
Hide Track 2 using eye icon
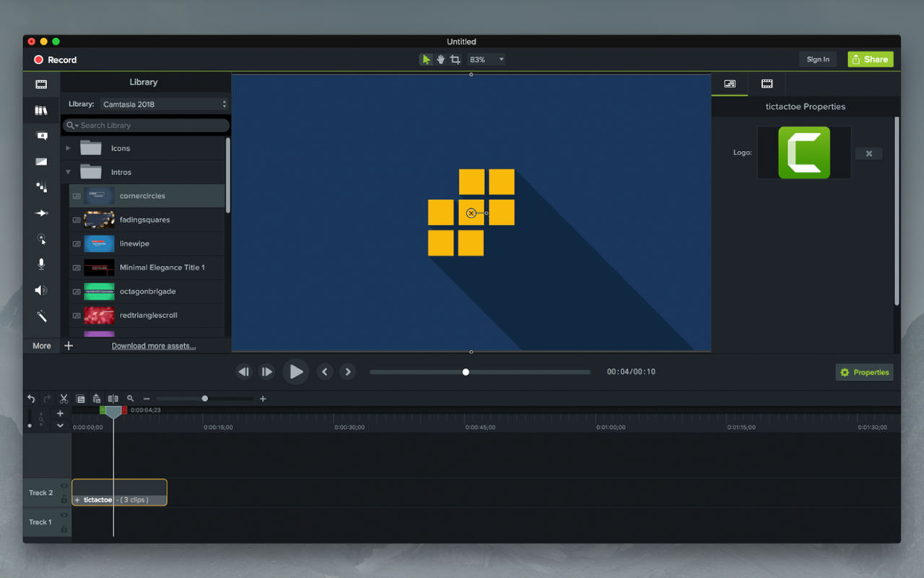coord(64,486)
